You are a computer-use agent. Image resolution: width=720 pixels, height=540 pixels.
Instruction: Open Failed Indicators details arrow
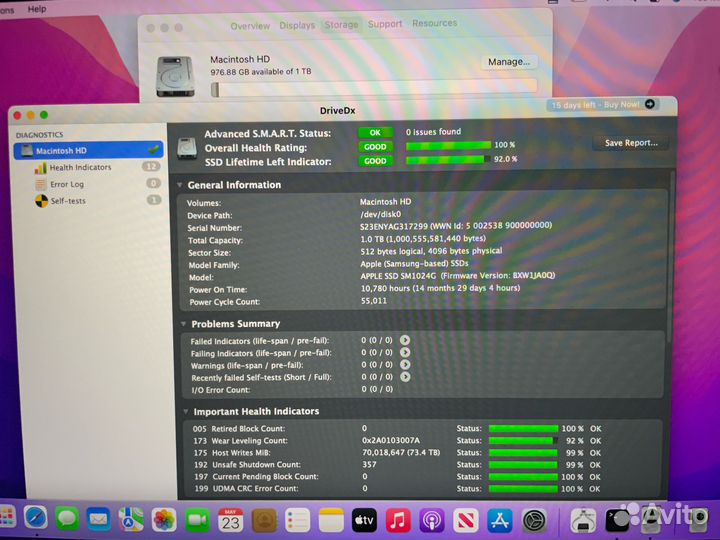click(x=405, y=340)
